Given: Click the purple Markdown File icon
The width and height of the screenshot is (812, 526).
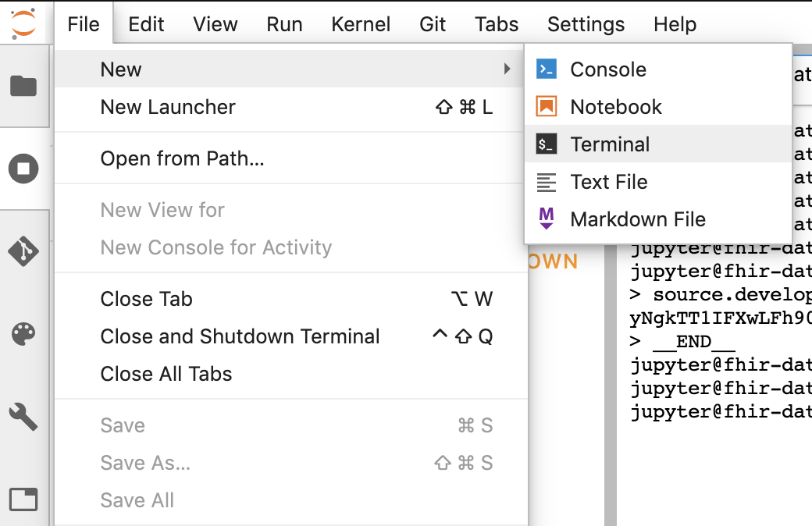Looking at the screenshot, I should click(547, 219).
